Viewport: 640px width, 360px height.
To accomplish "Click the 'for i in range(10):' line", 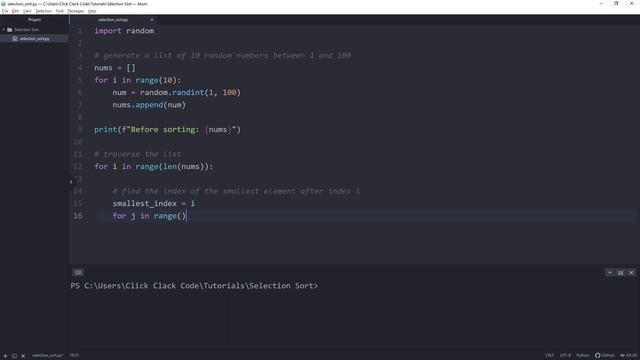I will tap(138, 80).
